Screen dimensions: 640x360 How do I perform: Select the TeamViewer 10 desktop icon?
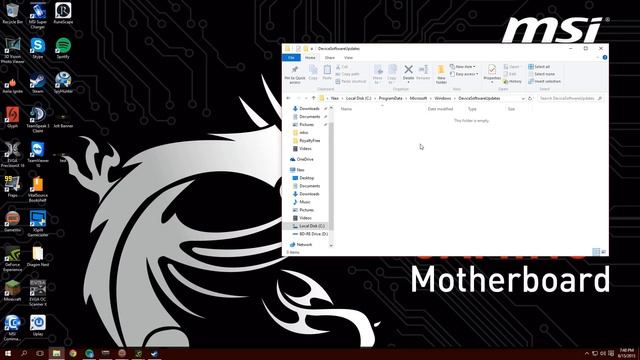38,154
